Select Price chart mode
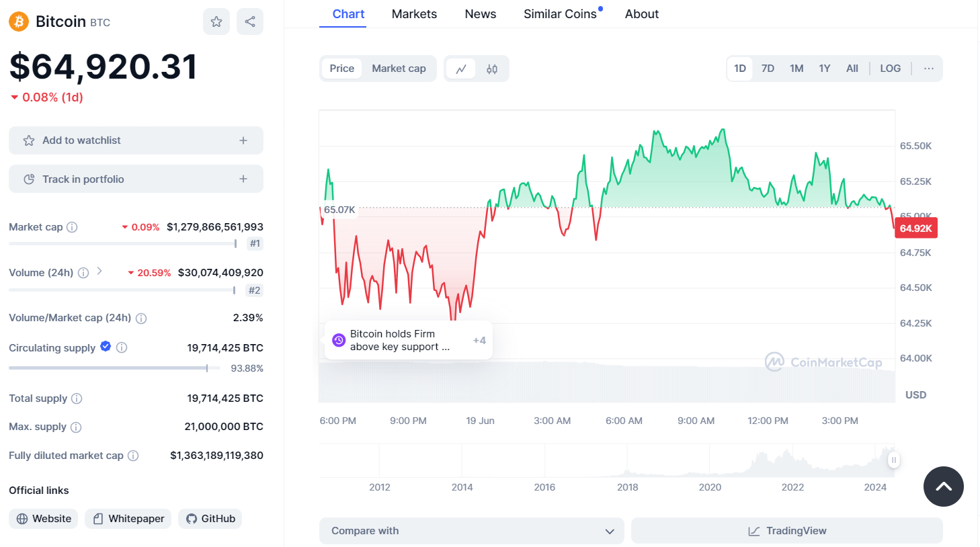The image size is (980, 547). [341, 69]
